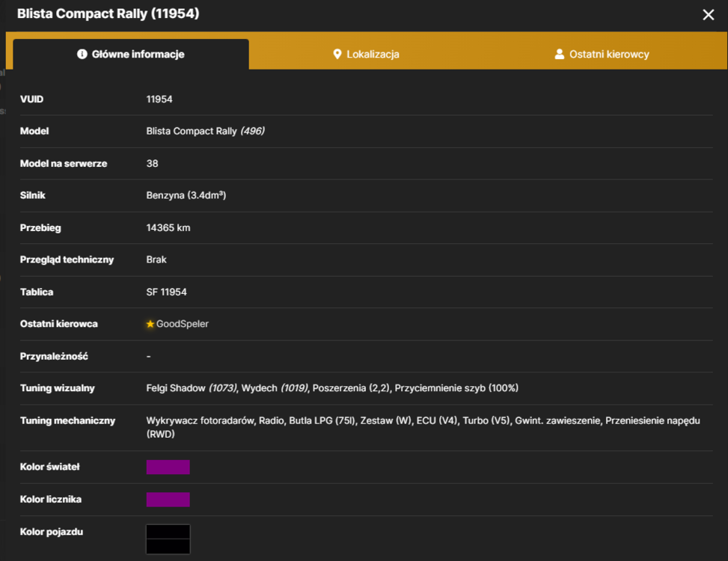Click the mileage value 14365 km
The image size is (728, 561).
(x=168, y=228)
